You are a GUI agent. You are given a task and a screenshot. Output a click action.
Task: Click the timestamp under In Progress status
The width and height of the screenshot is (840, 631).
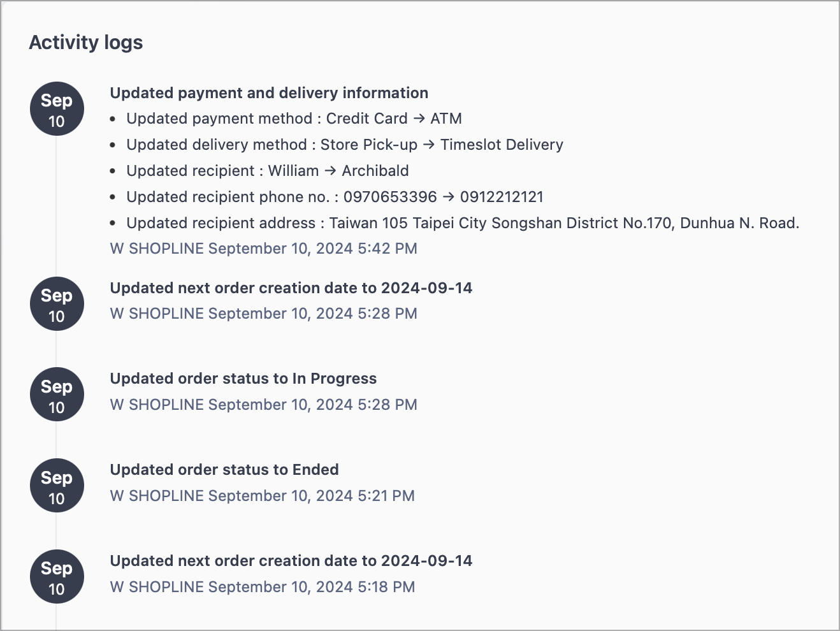tap(263, 405)
